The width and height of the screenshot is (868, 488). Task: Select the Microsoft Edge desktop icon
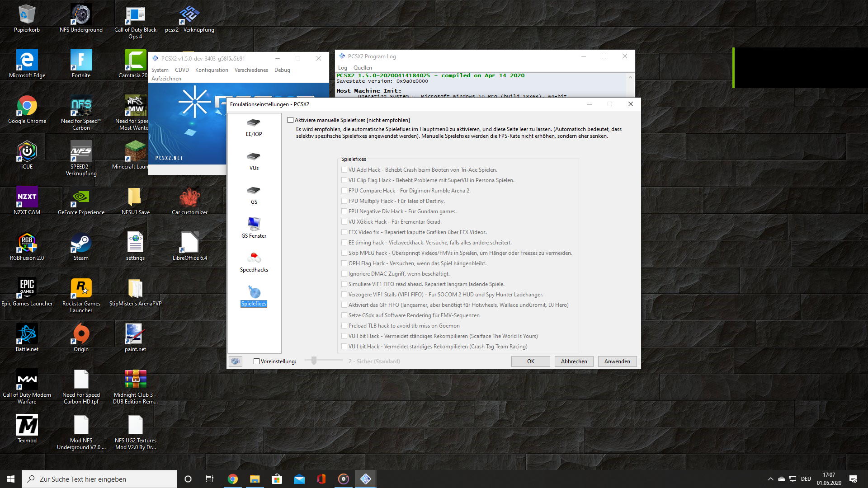coord(27,64)
